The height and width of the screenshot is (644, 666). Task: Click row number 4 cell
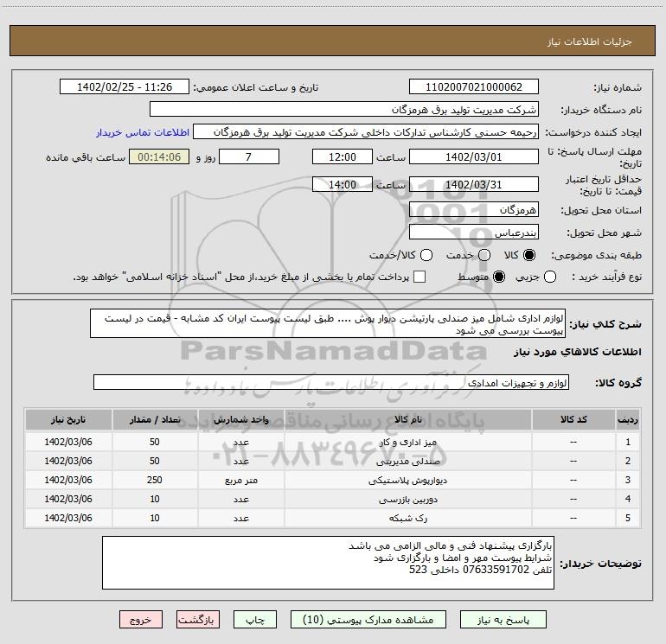(628, 500)
